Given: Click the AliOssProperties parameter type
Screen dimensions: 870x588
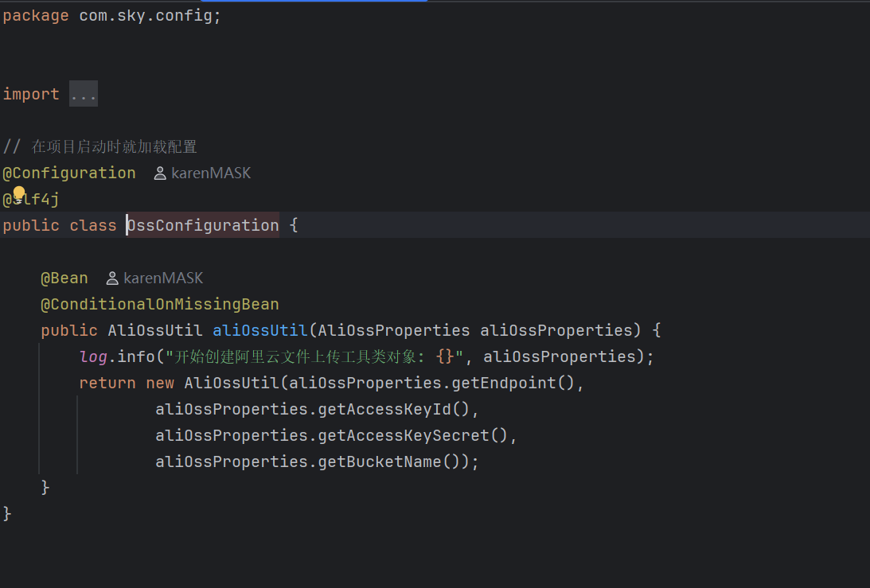Looking at the screenshot, I should pyautogui.click(x=394, y=330).
